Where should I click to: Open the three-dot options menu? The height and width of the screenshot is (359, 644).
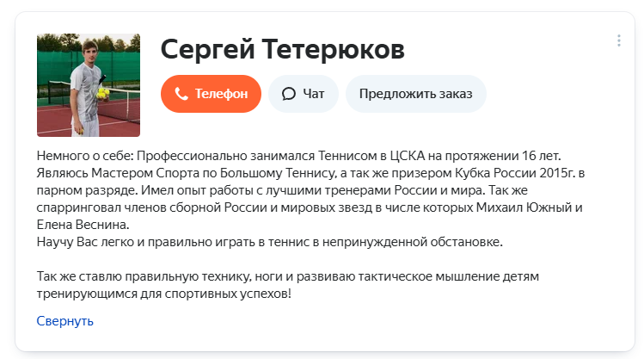coord(619,40)
